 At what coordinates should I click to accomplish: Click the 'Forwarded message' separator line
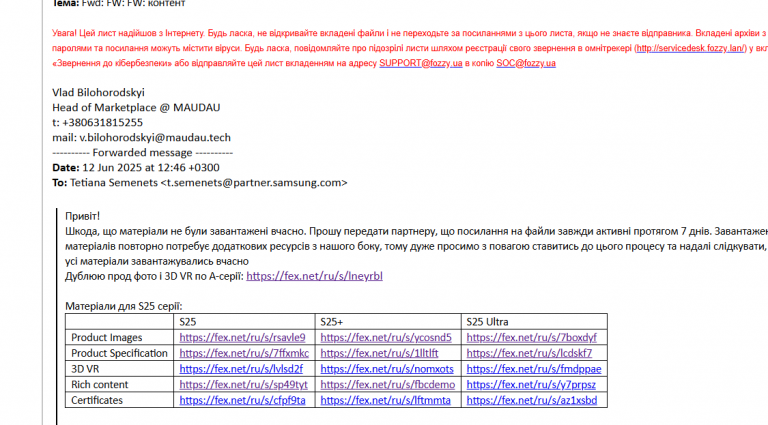pyautogui.click(x=143, y=153)
